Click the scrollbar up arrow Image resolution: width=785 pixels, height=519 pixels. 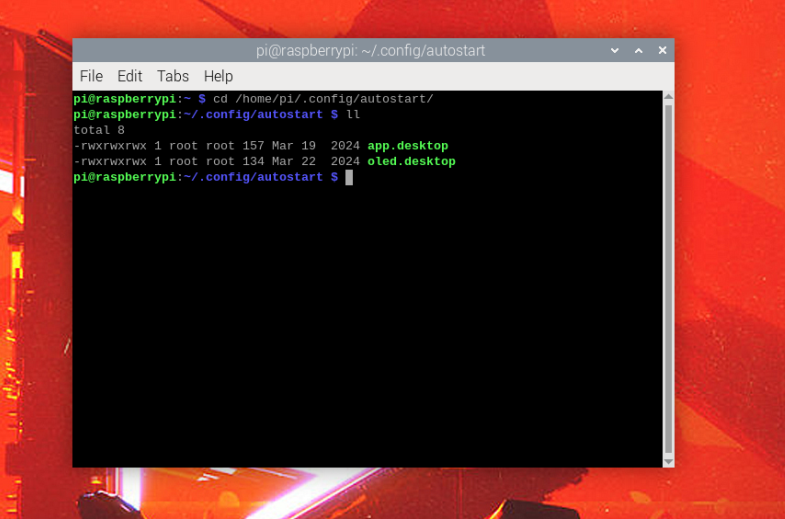pos(668,97)
